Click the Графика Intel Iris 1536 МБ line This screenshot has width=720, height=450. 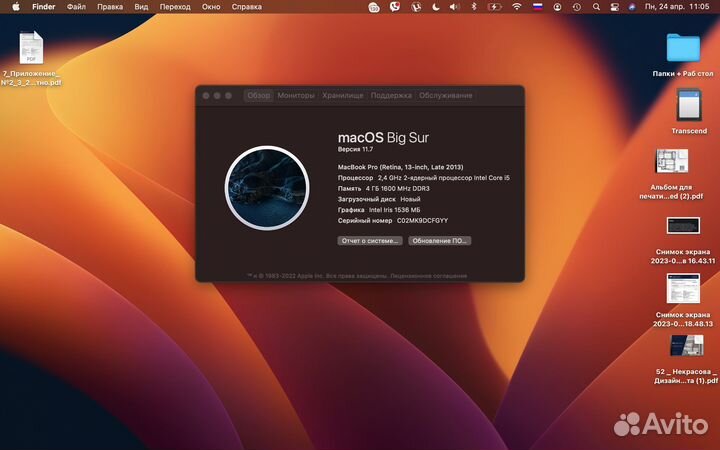tap(379, 210)
